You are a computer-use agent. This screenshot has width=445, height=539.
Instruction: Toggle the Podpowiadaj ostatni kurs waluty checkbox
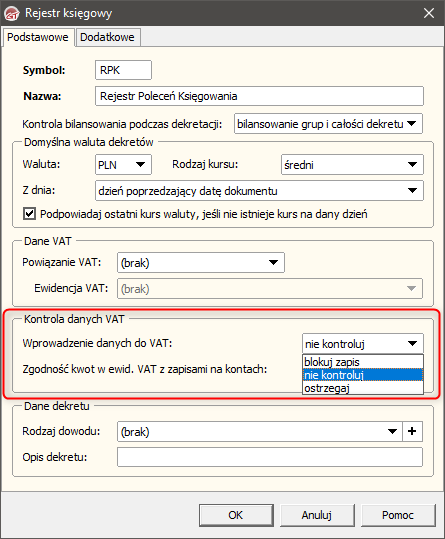click(29, 213)
